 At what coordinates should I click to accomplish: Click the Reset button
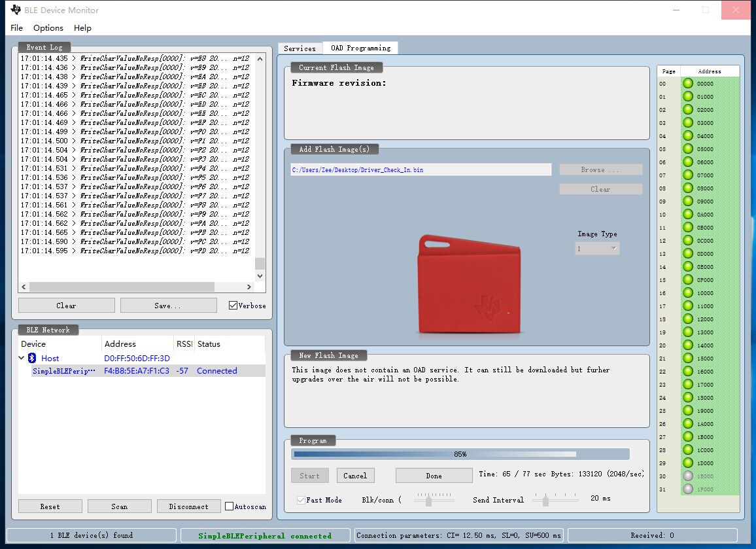coord(50,506)
